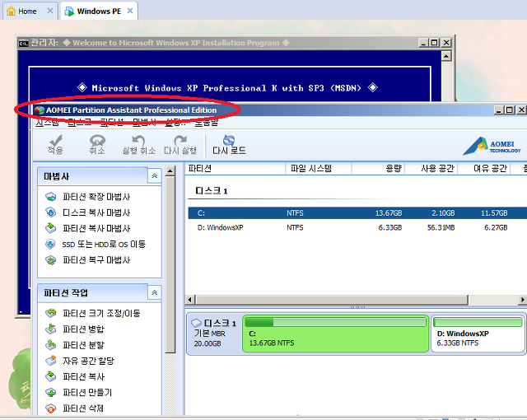The width and height of the screenshot is (527, 420).
Task: Minimize the command prompt installer window
Action: click(x=423, y=43)
